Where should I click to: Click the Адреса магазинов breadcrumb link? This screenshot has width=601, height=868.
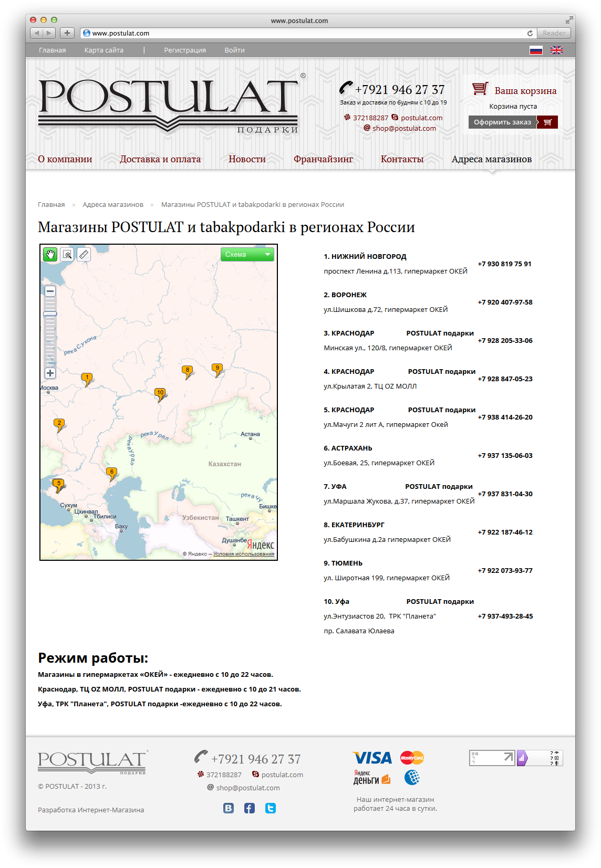(x=113, y=205)
